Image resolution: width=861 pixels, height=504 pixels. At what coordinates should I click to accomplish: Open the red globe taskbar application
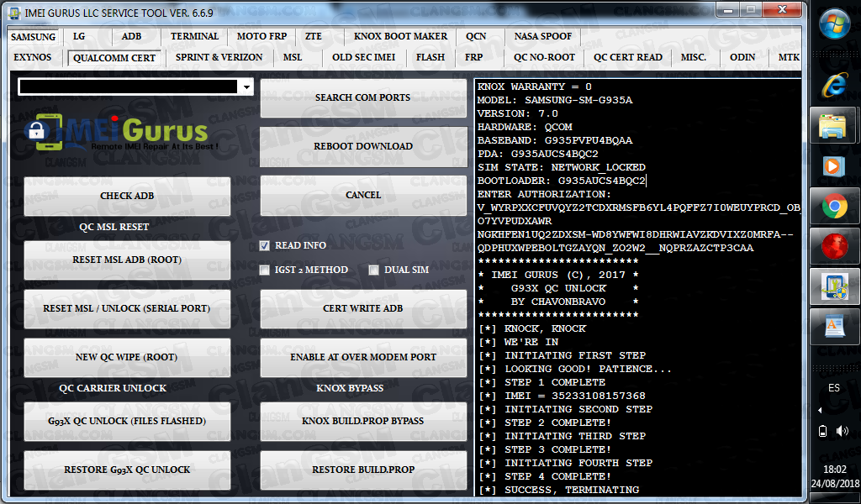[x=834, y=246]
